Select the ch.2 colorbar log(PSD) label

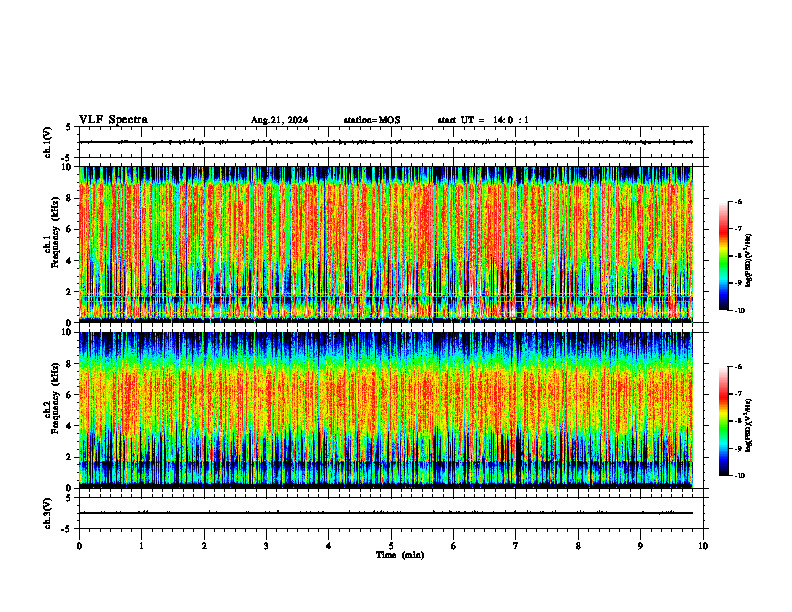point(749,425)
